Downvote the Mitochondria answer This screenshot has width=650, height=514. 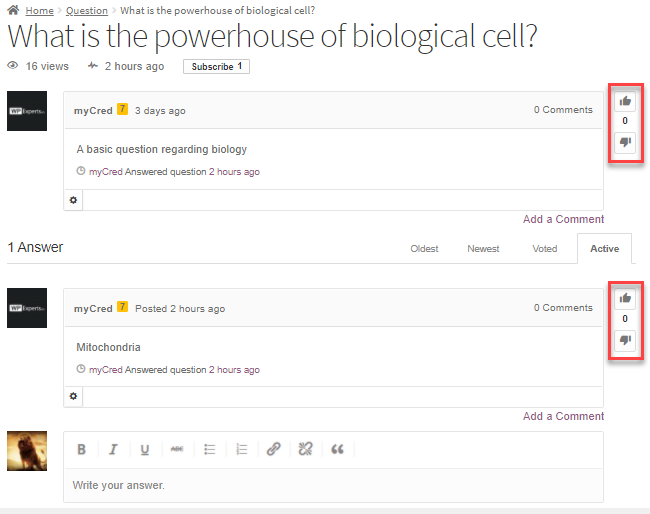[625, 340]
